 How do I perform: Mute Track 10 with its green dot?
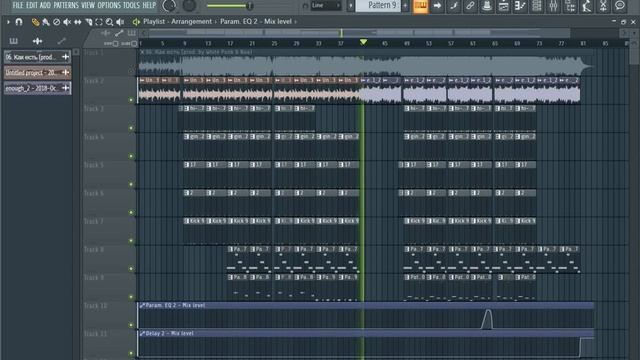pyautogui.click(x=131, y=325)
